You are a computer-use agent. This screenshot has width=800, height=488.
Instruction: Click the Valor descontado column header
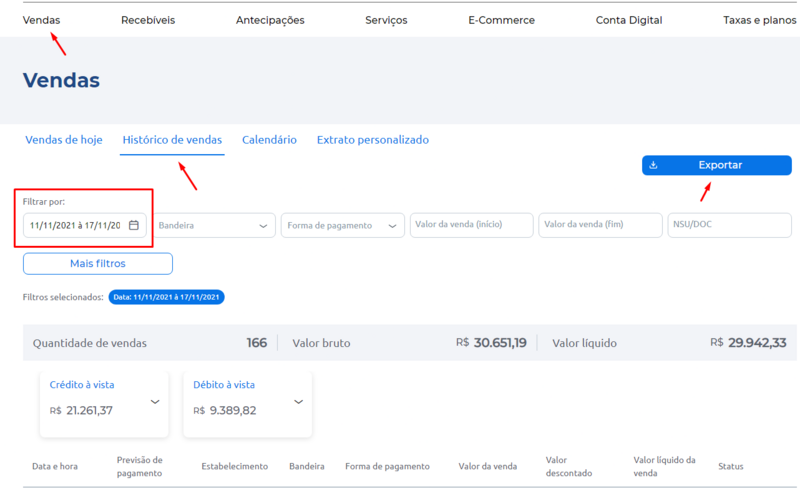click(569, 467)
